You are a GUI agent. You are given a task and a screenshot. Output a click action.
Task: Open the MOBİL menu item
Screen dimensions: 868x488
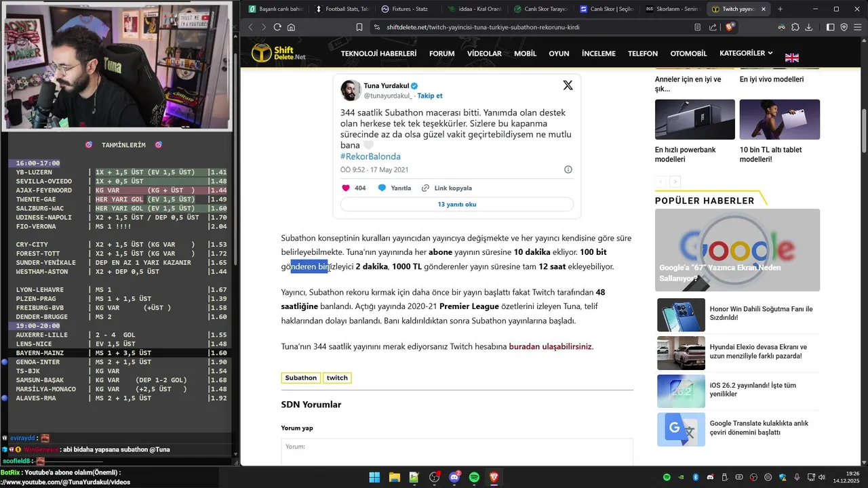point(525,54)
